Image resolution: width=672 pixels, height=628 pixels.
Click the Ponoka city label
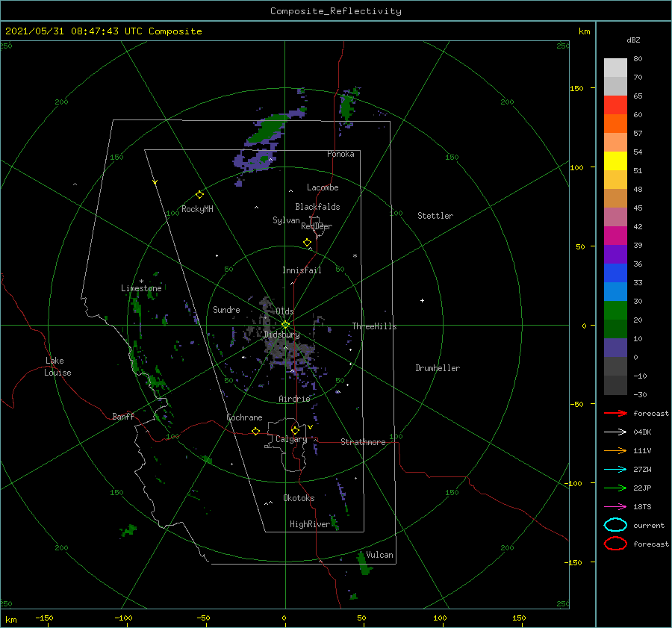[x=340, y=154]
